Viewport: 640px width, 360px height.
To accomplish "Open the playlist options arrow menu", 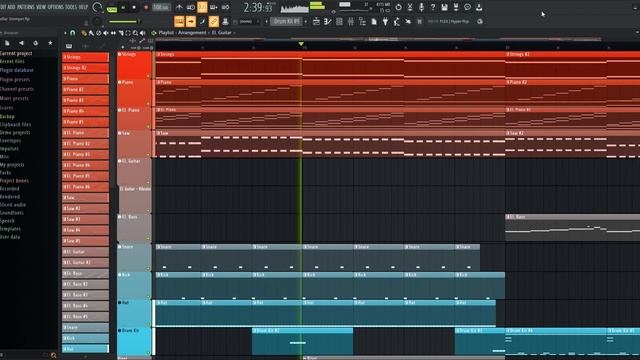I will coord(65,33).
